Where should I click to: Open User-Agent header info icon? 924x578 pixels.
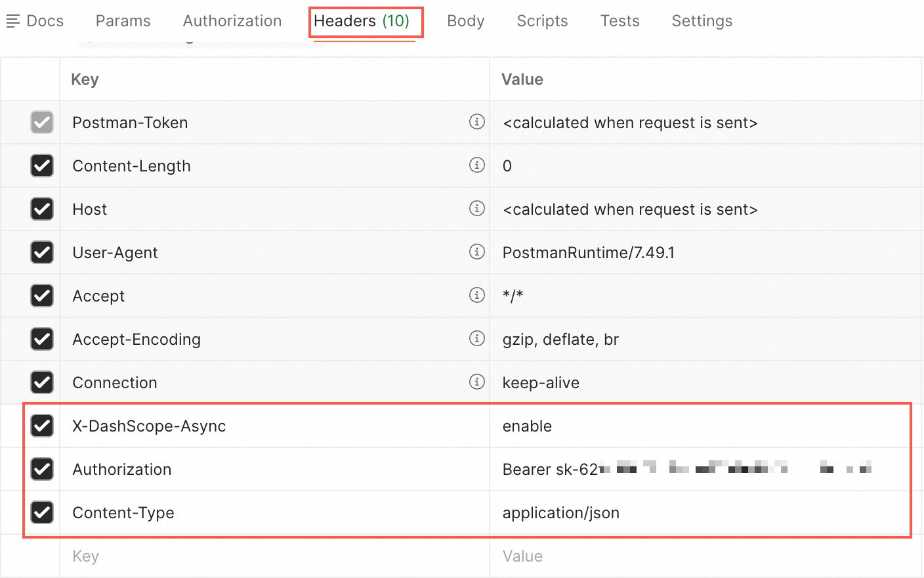click(x=477, y=252)
